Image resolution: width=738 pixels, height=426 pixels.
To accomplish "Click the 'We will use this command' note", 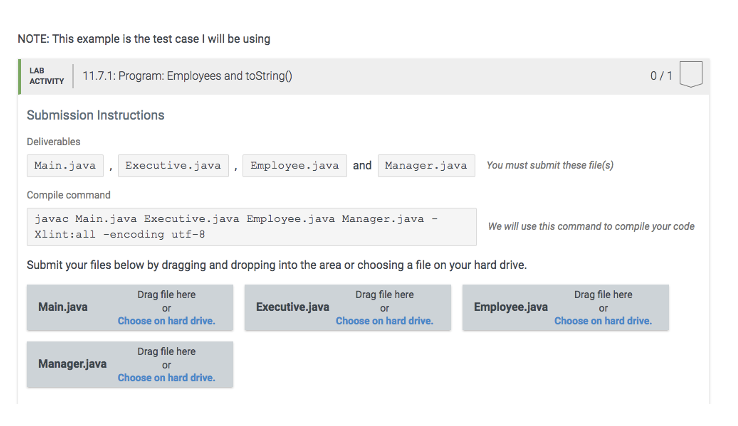I will pos(591,227).
